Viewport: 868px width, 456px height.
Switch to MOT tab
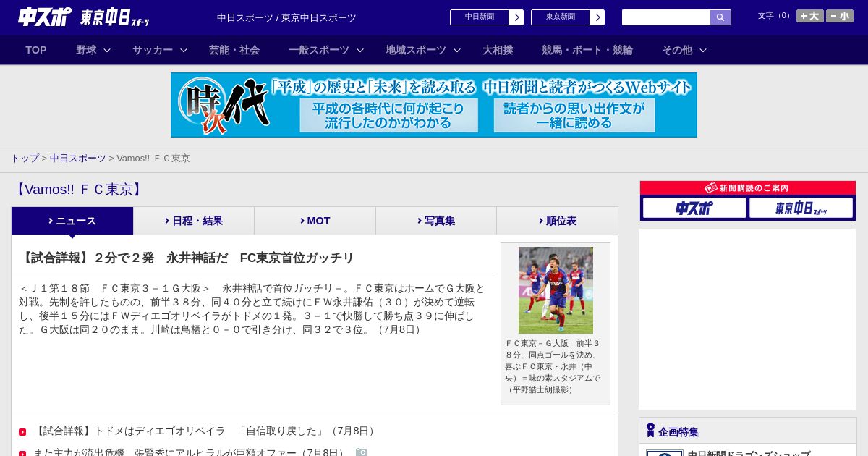[x=315, y=221]
